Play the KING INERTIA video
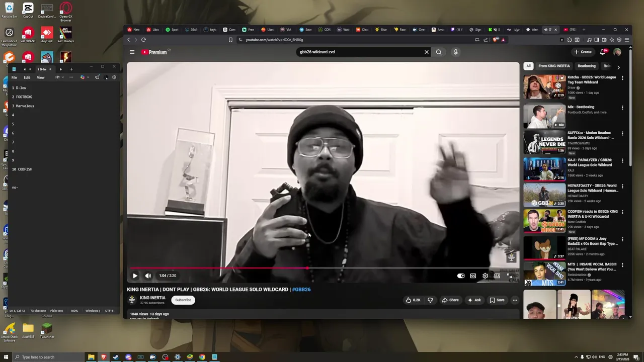 (x=135, y=276)
